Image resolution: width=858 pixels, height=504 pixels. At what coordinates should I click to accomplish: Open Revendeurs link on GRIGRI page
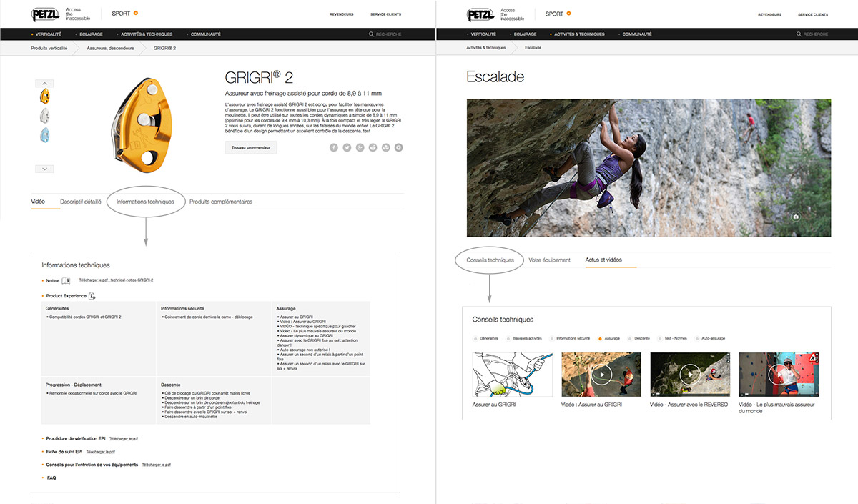(x=342, y=14)
